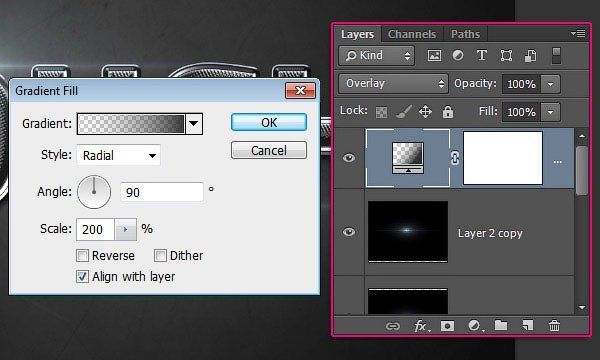This screenshot has width=600, height=360.
Task: Open the fx layer style menu
Action: tap(421, 326)
